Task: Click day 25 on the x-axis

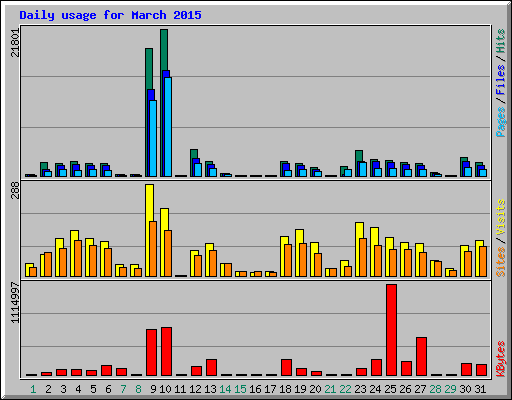Action: (390, 389)
